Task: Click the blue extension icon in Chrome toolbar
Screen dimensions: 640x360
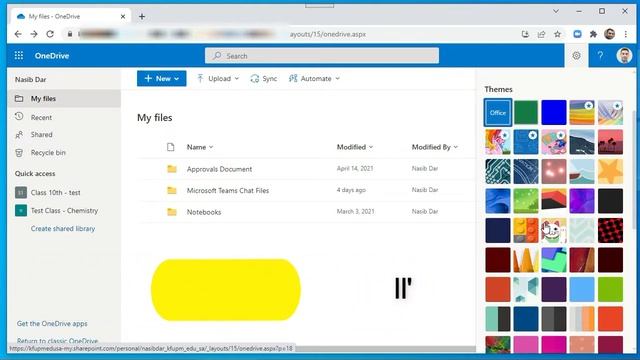Action: (x=577, y=34)
